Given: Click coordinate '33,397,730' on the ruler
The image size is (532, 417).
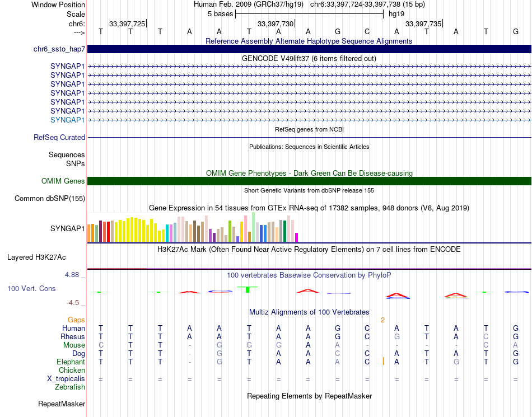Looking at the screenshot, I should (275, 24).
